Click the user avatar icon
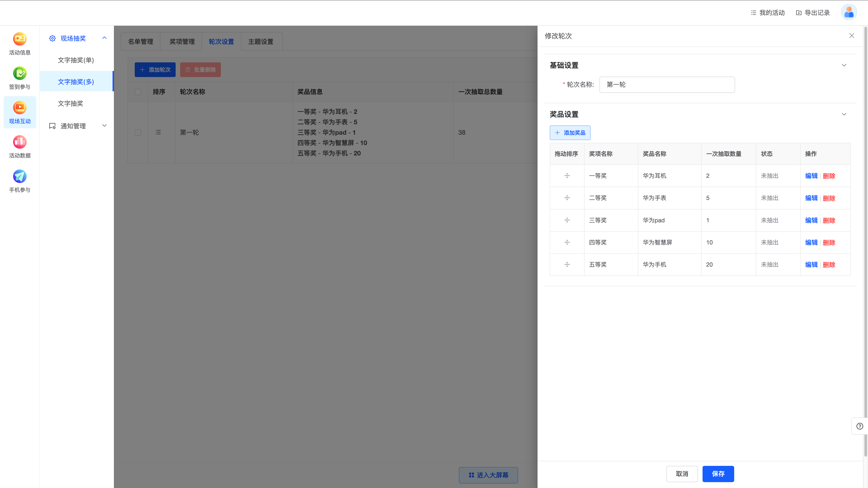 click(849, 12)
